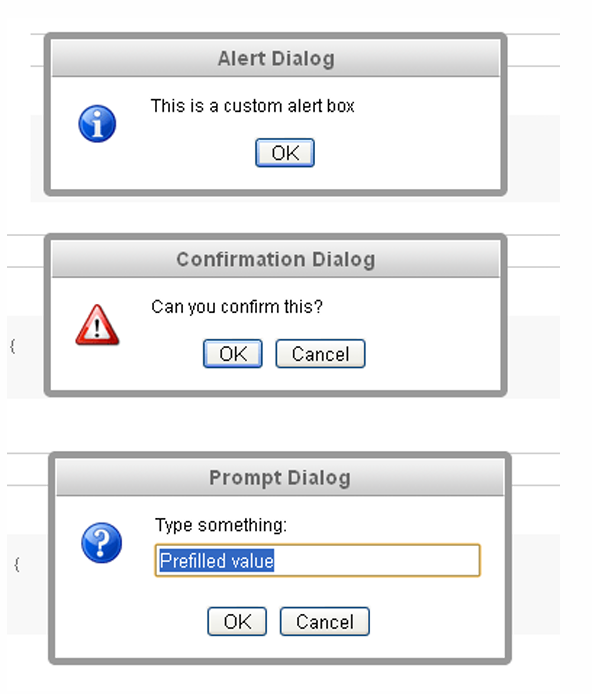Viewport: 592px width, 694px height.
Task: Submit the Prompt Dialog with OK
Action: pyautogui.click(x=237, y=621)
